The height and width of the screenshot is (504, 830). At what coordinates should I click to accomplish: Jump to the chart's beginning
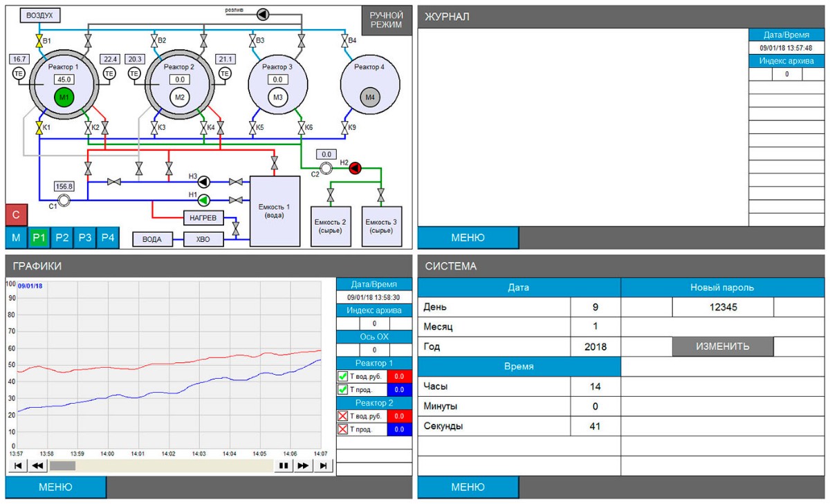coord(17,466)
